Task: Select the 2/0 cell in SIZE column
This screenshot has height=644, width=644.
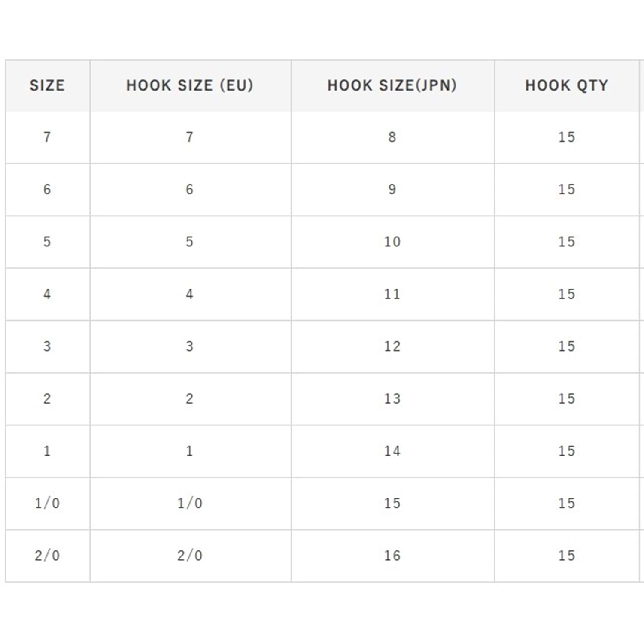Action: click(x=47, y=556)
